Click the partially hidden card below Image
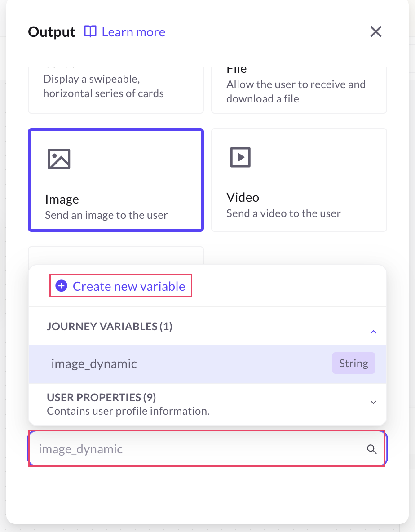415x532 pixels. tap(115, 255)
